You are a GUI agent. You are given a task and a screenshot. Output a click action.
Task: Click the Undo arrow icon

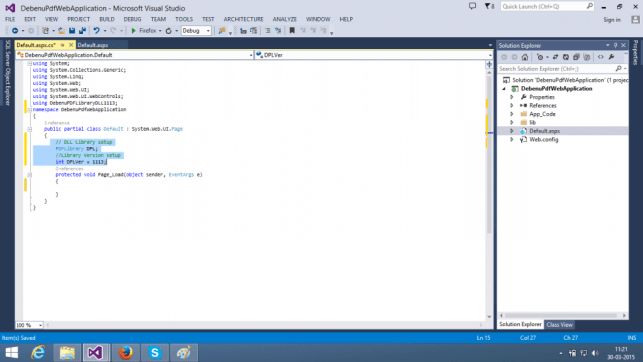pos(96,31)
